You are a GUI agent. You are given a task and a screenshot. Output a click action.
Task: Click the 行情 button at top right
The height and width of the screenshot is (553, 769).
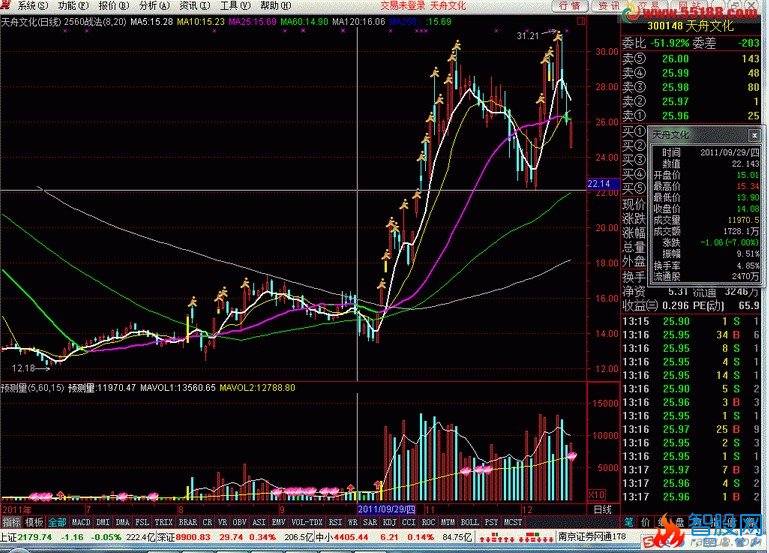[569, 6]
